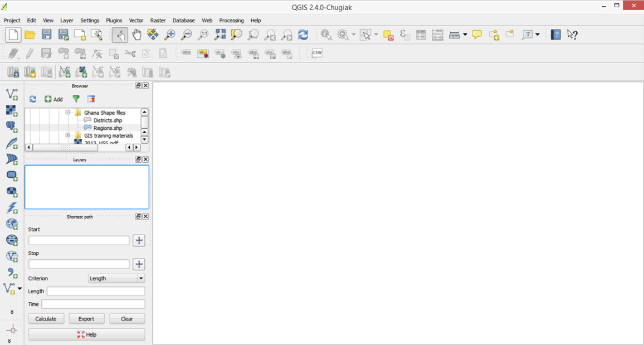Pick Start point with crosshair button
644x345 pixels.
click(x=139, y=241)
